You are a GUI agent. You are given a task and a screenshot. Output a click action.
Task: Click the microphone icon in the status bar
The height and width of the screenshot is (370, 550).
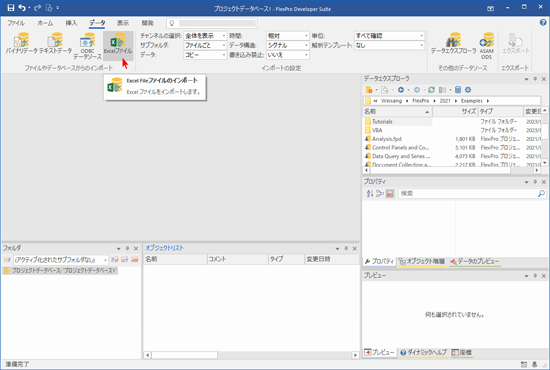535,364
